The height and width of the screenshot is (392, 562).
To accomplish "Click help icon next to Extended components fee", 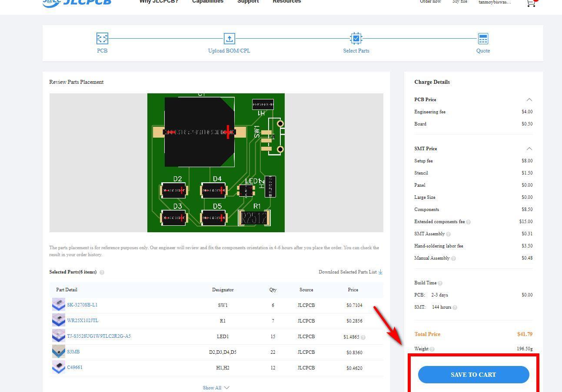I will tap(468, 222).
